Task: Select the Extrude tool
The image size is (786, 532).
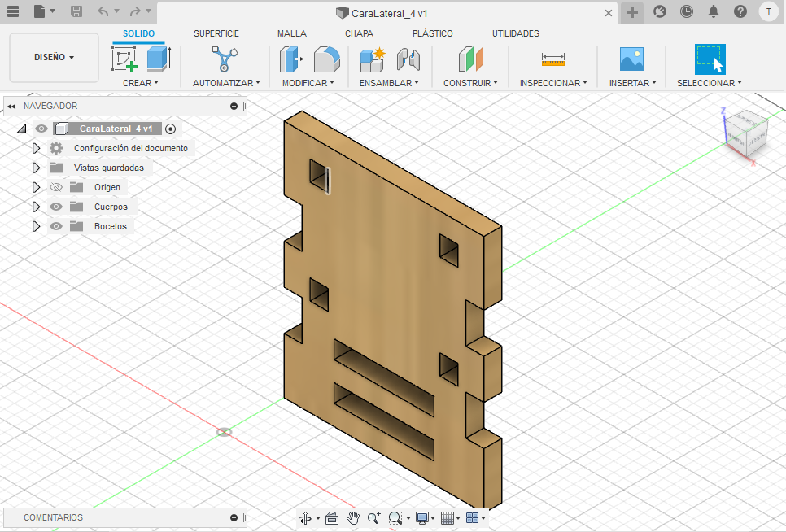Action: 159,59
